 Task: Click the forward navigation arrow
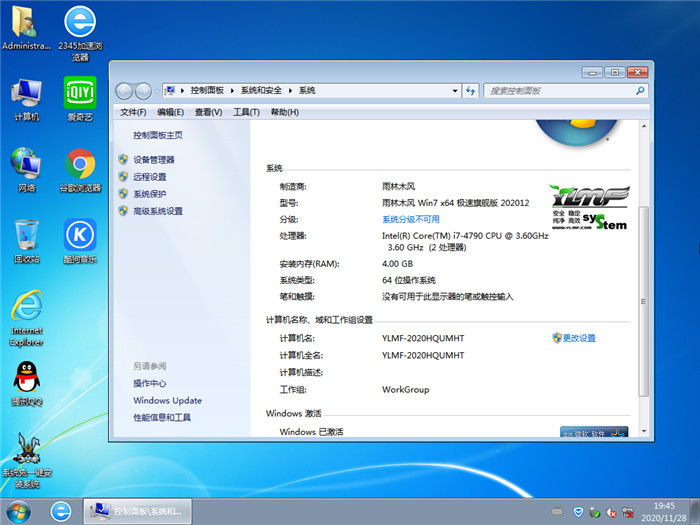(143, 91)
